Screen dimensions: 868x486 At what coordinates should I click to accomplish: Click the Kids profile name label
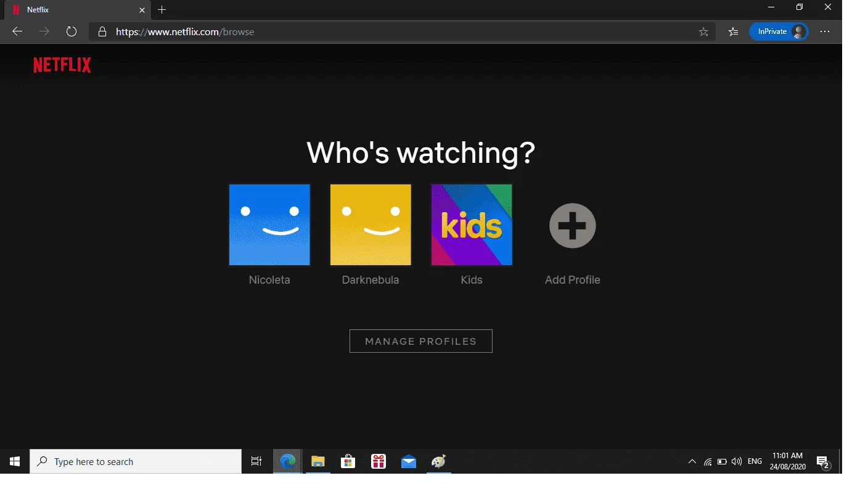pos(472,280)
